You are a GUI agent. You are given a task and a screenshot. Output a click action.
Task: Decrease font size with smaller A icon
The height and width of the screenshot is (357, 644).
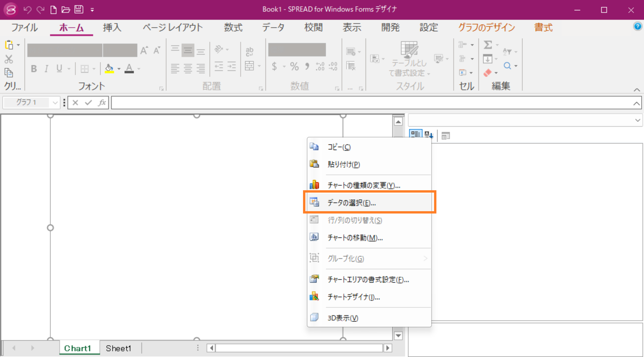click(157, 50)
